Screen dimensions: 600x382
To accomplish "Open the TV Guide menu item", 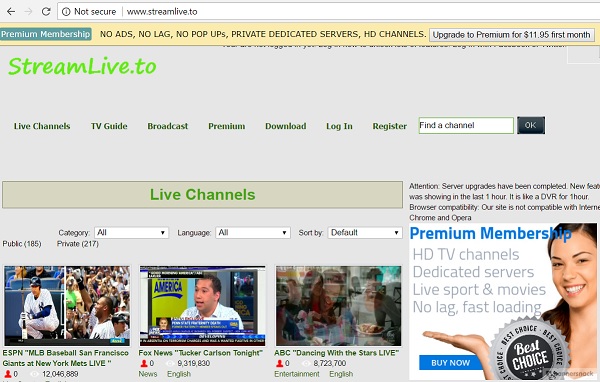I will (x=109, y=126).
